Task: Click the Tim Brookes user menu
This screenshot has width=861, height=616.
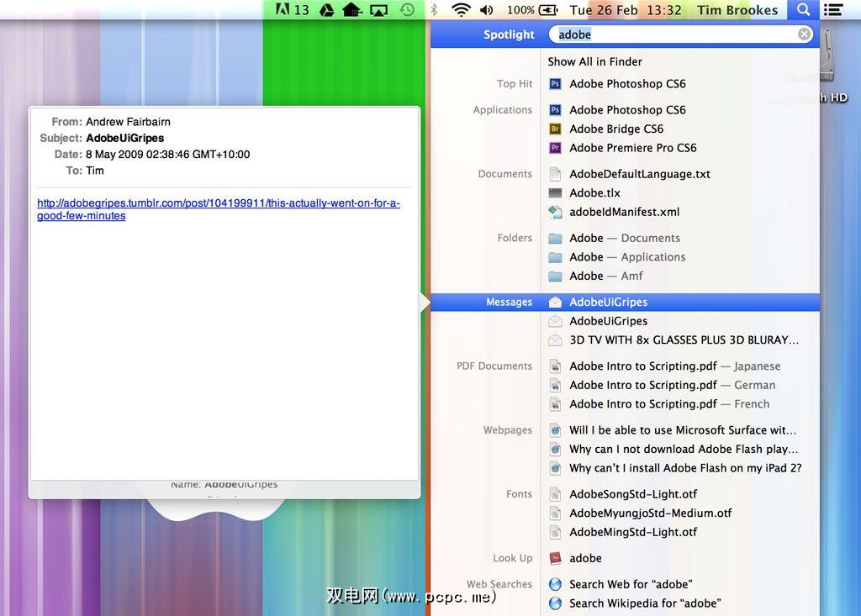Action: [x=737, y=10]
